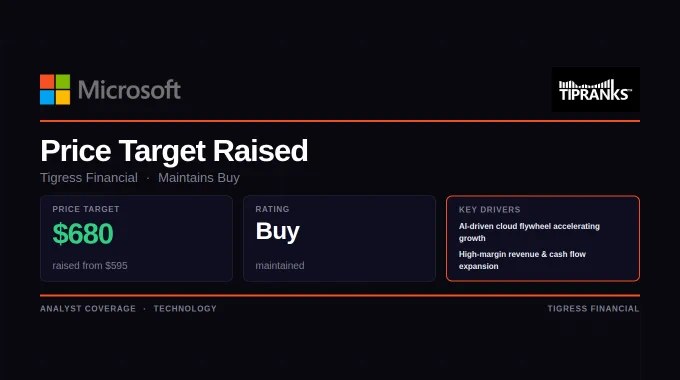Click the orange divider line below logos
The height and width of the screenshot is (380, 680).
tap(340, 121)
